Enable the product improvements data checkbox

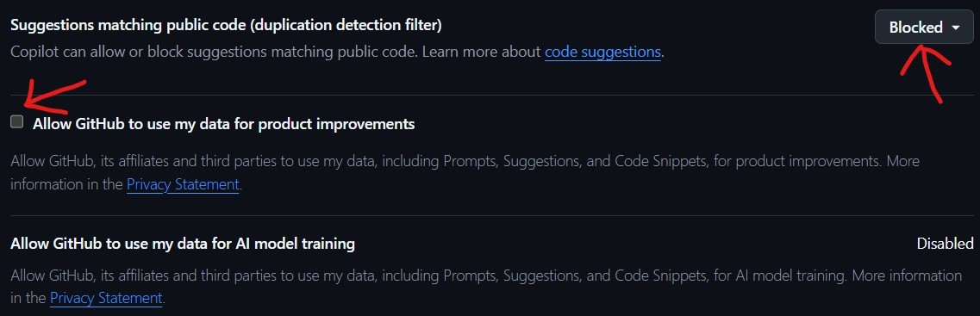17,121
